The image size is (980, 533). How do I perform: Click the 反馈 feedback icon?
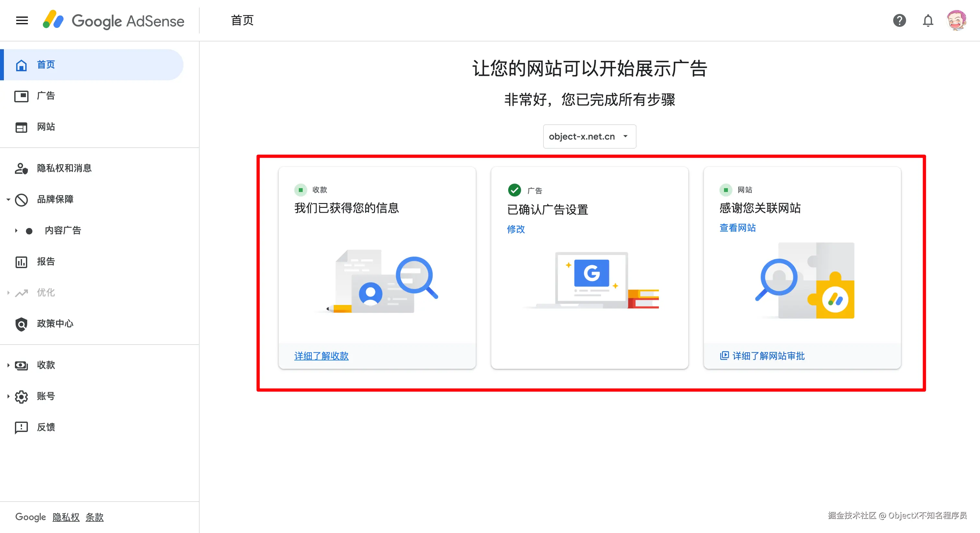(21, 427)
